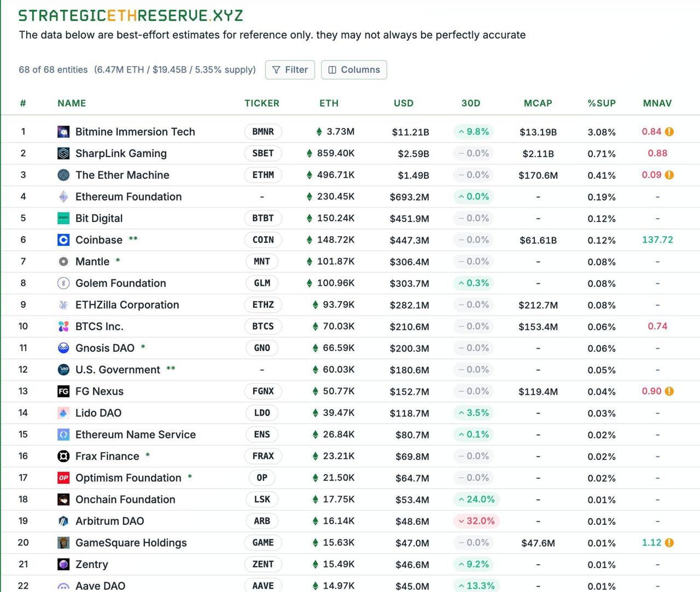Click the Coinbase logo icon
The image size is (700, 592).
click(x=63, y=240)
